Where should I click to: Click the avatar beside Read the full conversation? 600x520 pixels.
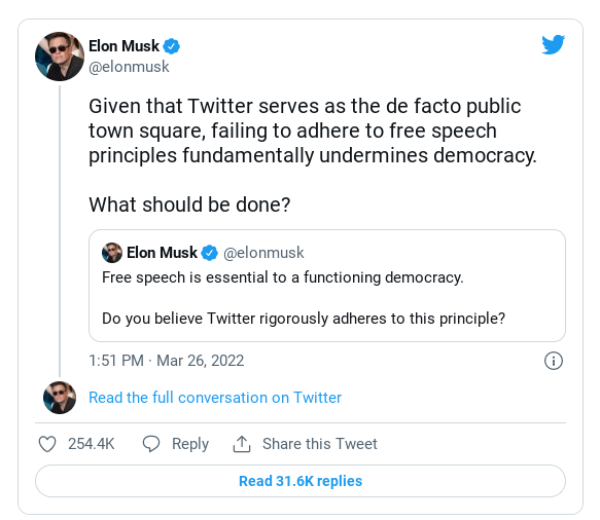[x=60, y=398]
